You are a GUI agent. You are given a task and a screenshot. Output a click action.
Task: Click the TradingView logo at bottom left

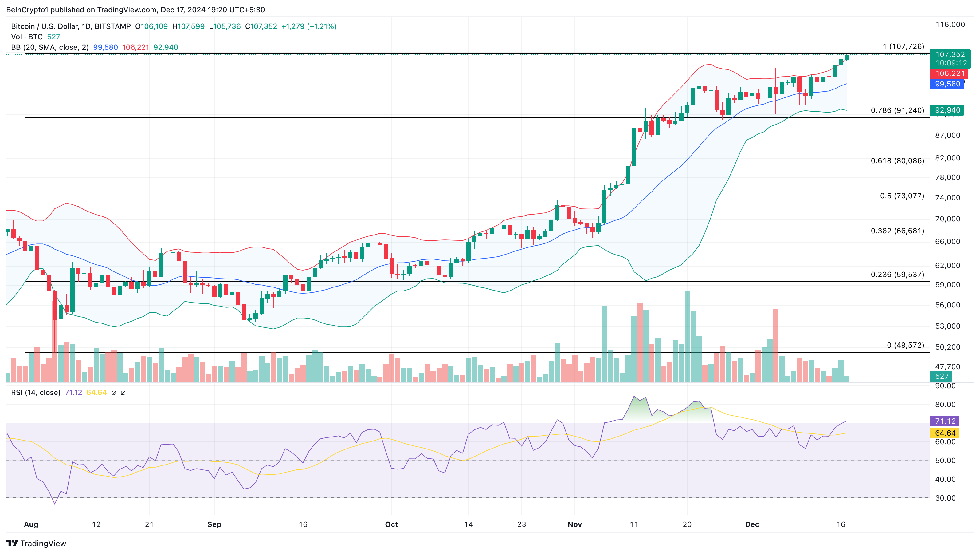point(36,543)
